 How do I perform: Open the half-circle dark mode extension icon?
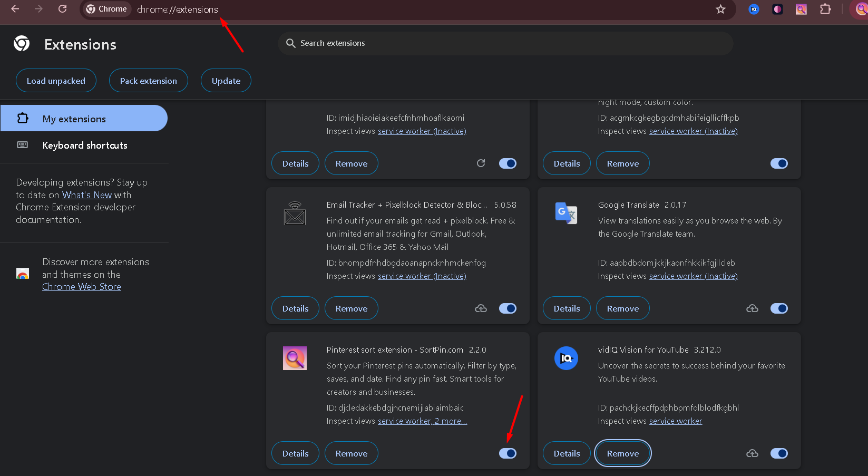777,9
